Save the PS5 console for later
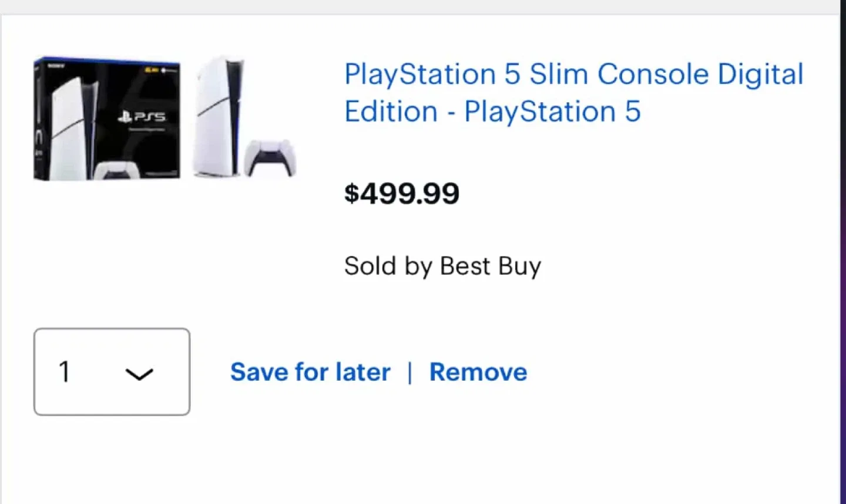 [x=310, y=372]
